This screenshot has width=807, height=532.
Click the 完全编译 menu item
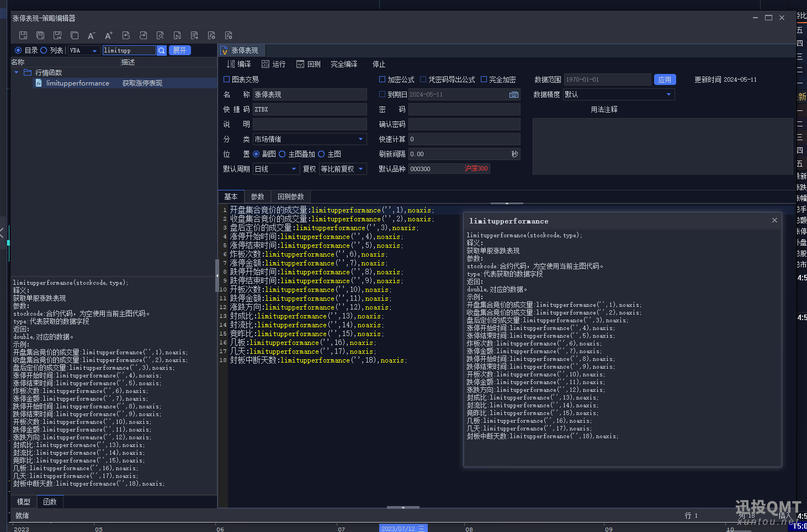344,64
